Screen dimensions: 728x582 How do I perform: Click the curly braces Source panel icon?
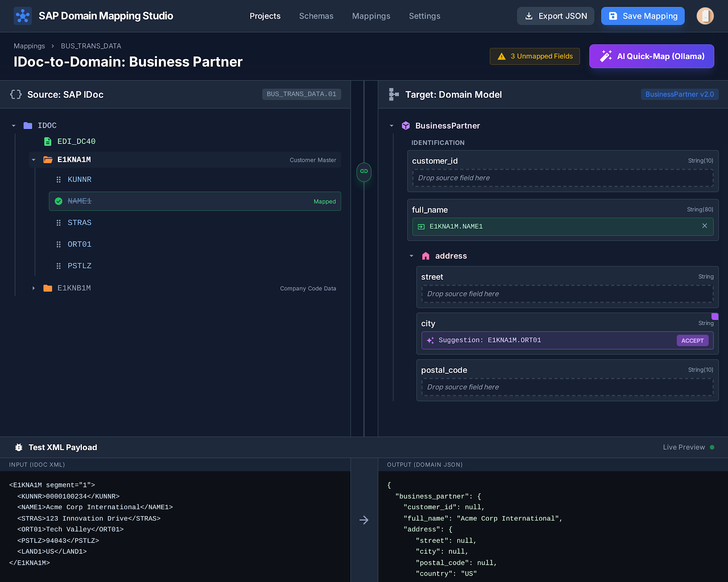[x=16, y=95]
